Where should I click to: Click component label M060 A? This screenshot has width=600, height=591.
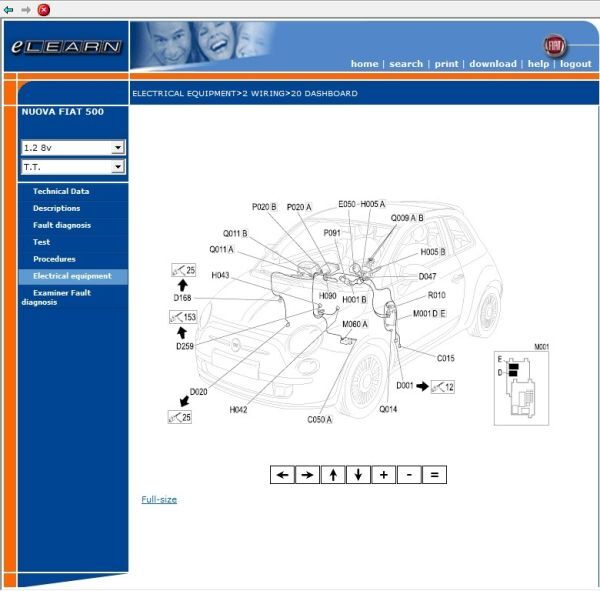point(355,324)
